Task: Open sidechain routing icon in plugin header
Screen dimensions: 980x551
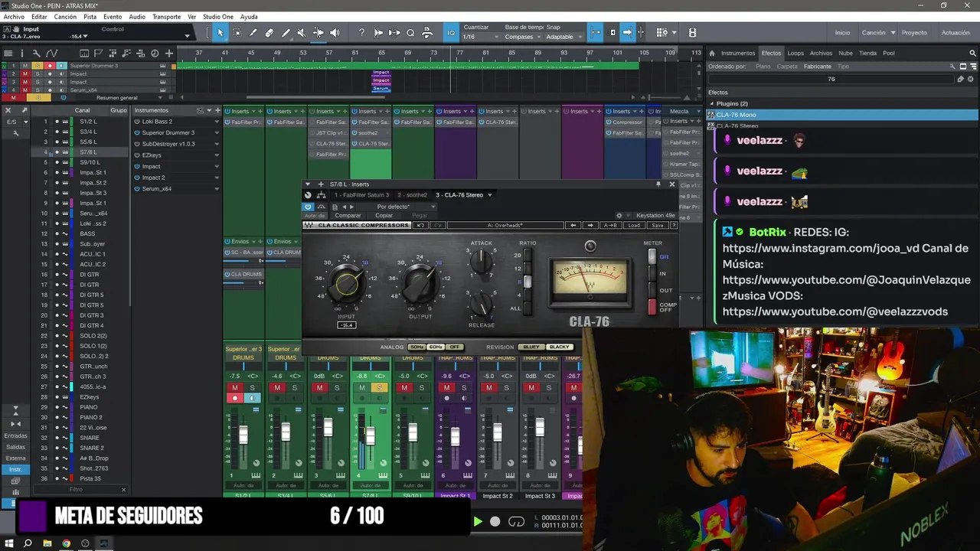Action: tap(322, 195)
